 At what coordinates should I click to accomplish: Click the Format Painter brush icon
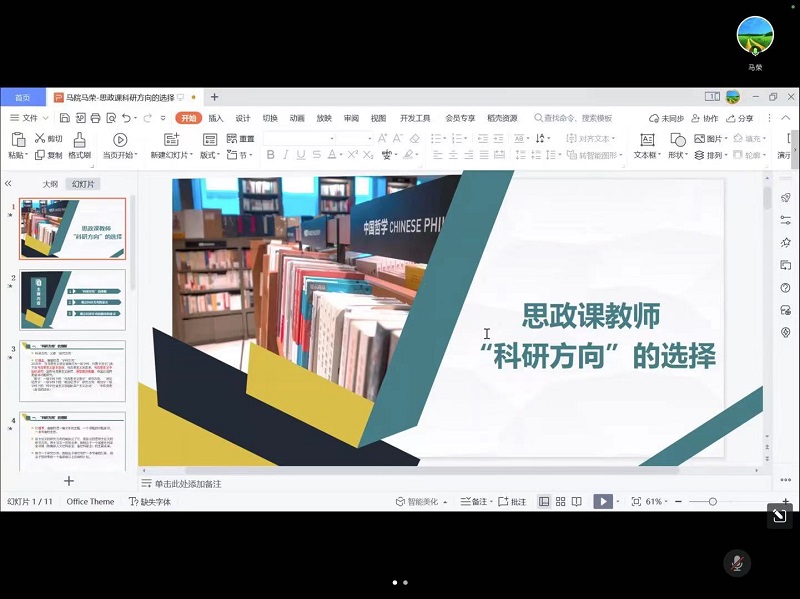[x=79, y=141]
